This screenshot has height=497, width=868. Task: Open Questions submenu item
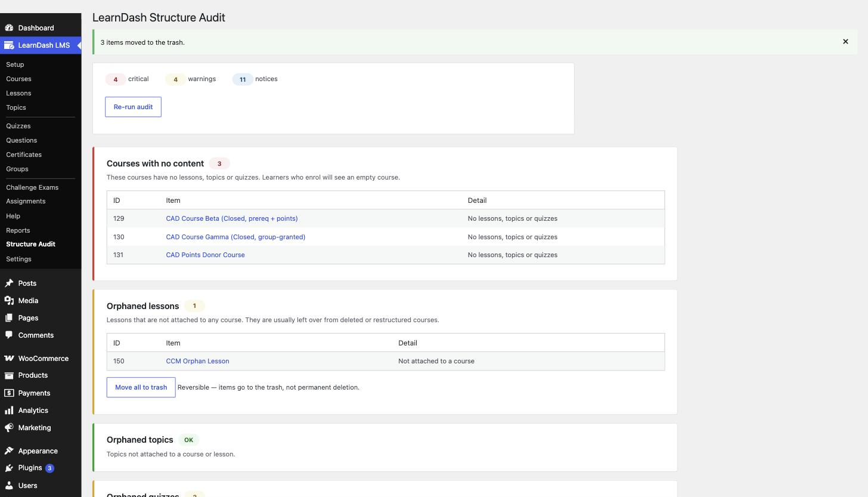click(21, 140)
